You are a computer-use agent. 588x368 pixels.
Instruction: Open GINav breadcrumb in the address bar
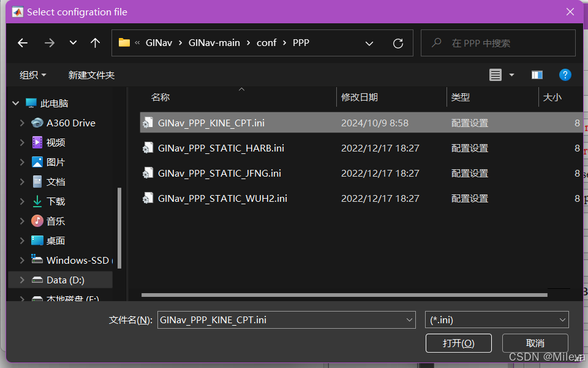[159, 43]
